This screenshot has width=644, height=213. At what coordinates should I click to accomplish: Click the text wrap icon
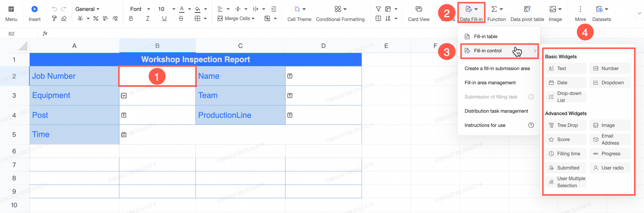256,9
